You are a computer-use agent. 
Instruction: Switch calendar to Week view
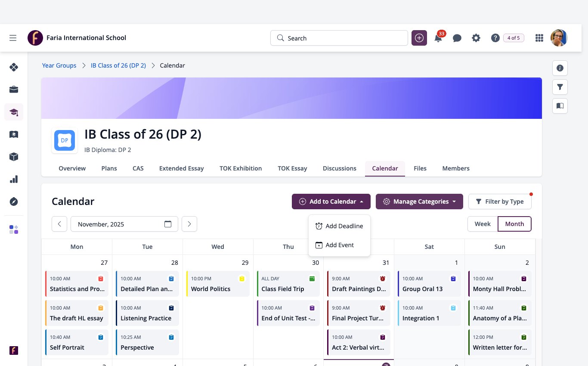pos(483,224)
